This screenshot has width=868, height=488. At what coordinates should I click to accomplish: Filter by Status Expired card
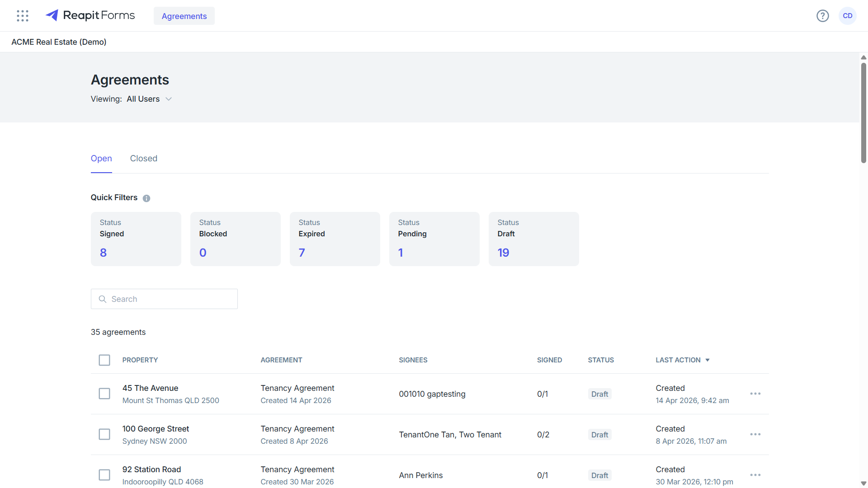(335, 239)
